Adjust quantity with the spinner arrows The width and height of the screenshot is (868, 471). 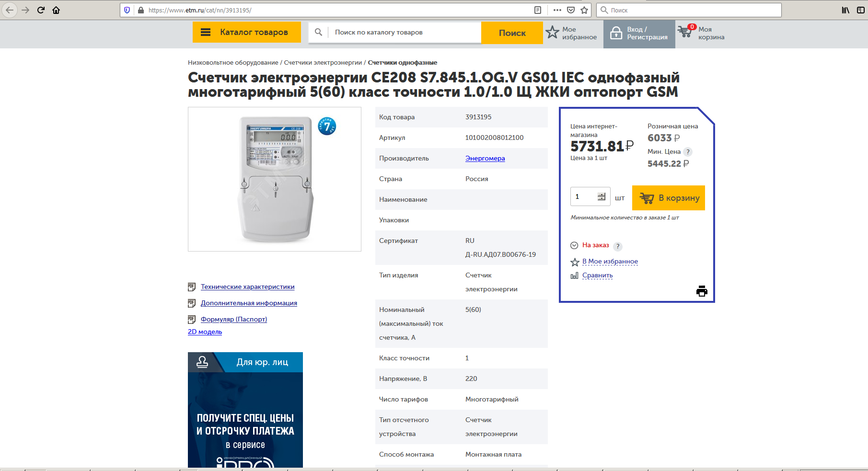pos(602,196)
